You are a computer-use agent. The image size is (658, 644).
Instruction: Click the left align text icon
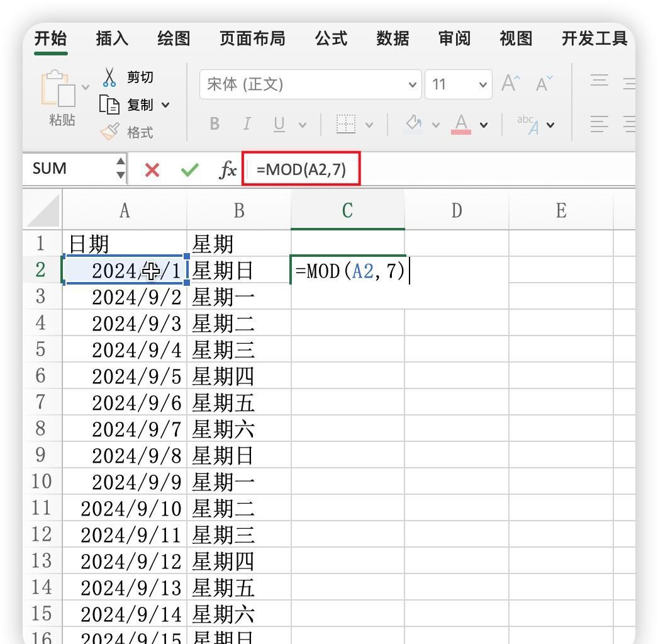[x=599, y=124]
